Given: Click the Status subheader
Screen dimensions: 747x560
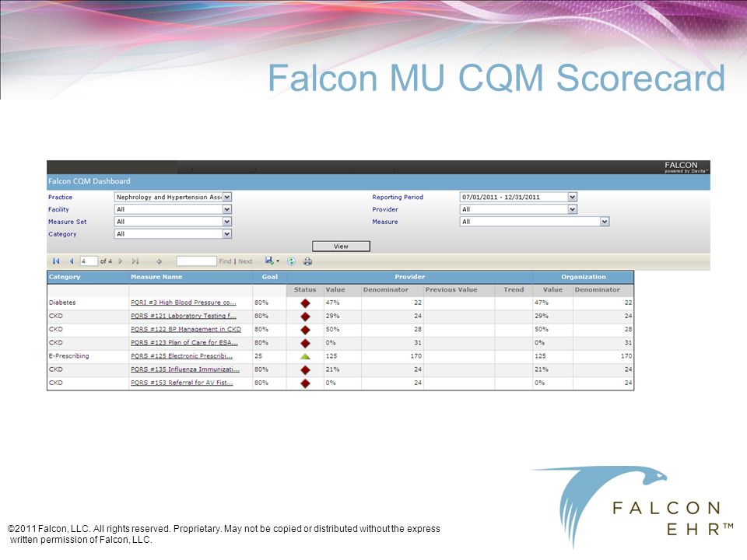Looking at the screenshot, I should [x=305, y=289].
